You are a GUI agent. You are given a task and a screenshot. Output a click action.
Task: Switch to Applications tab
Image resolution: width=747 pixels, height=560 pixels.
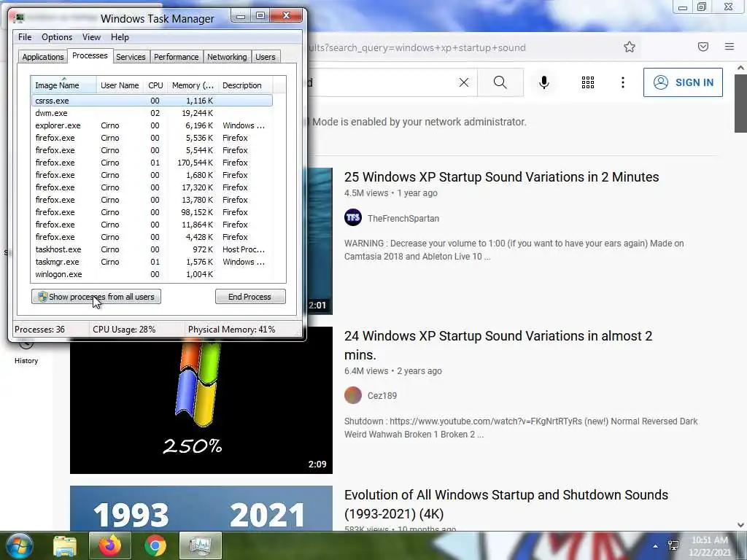pos(43,57)
